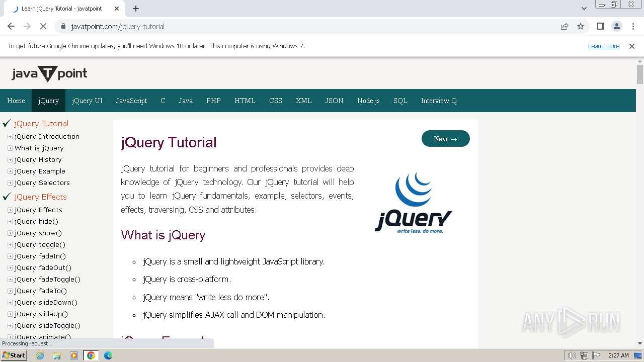Open the SQL nav item
The height and width of the screenshot is (362, 644).
(400, 101)
